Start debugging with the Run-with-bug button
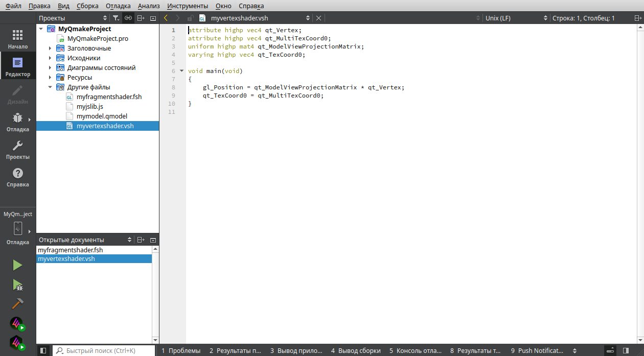This screenshot has width=644, height=356. pyautogui.click(x=17, y=285)
